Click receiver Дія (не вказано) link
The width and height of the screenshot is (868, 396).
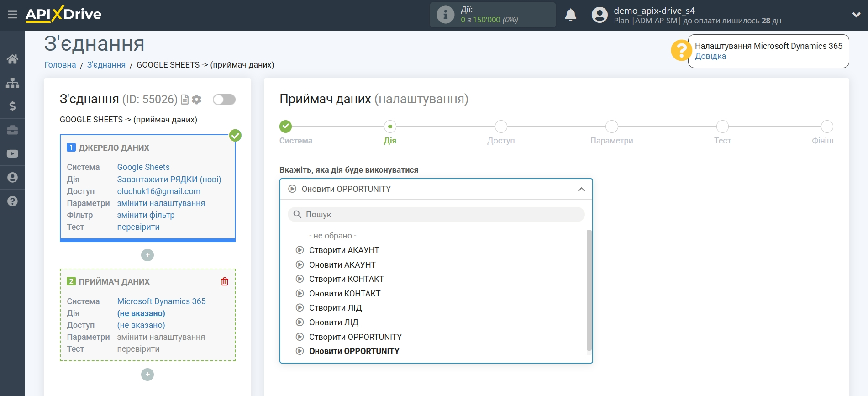(141, 313)
